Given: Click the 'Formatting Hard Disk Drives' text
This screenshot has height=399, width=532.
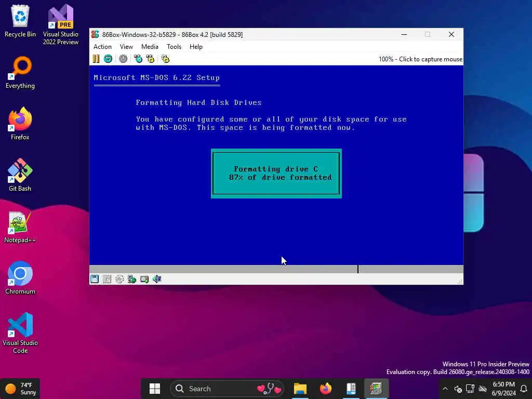Looking at the screenshot, I should (x=199, y=102).
